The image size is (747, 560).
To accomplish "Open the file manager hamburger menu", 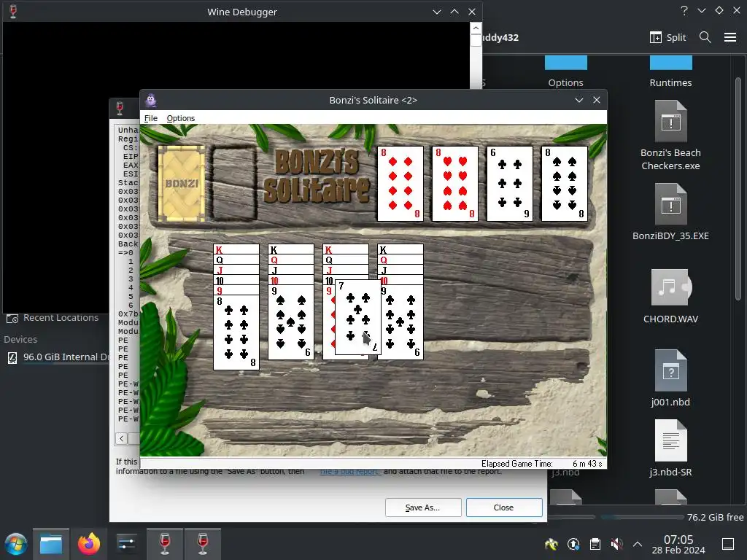I will point(730,37).
